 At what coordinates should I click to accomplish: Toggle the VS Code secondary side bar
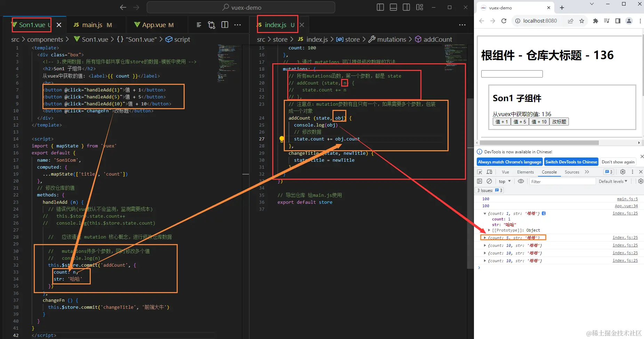pyautogui.click(x=406, y=7)
